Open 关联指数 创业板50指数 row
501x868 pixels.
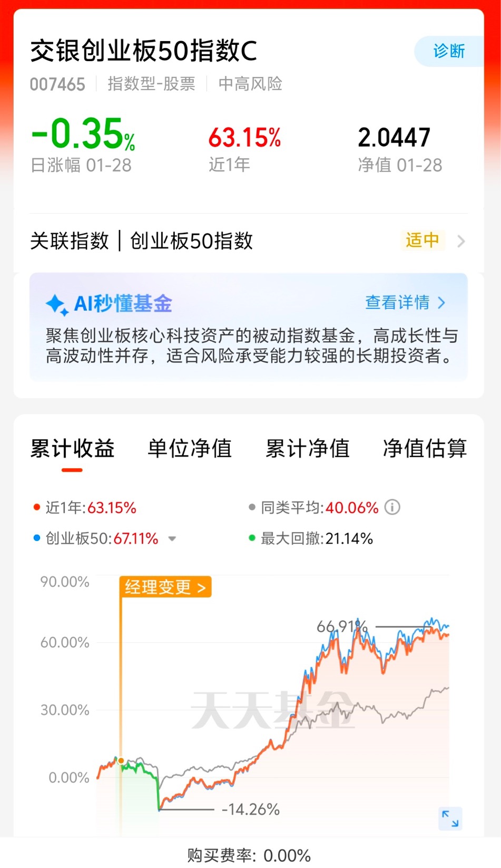click(x=249, y=241)
